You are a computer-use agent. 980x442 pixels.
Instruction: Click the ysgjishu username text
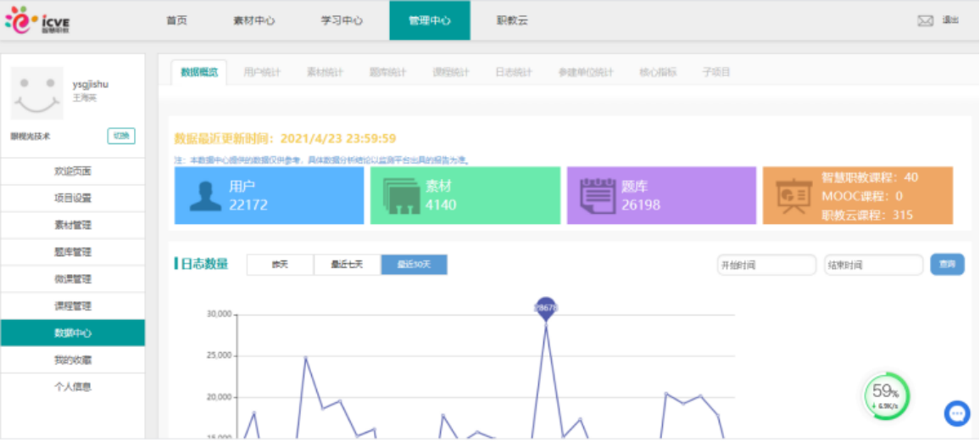click(91, 84)
